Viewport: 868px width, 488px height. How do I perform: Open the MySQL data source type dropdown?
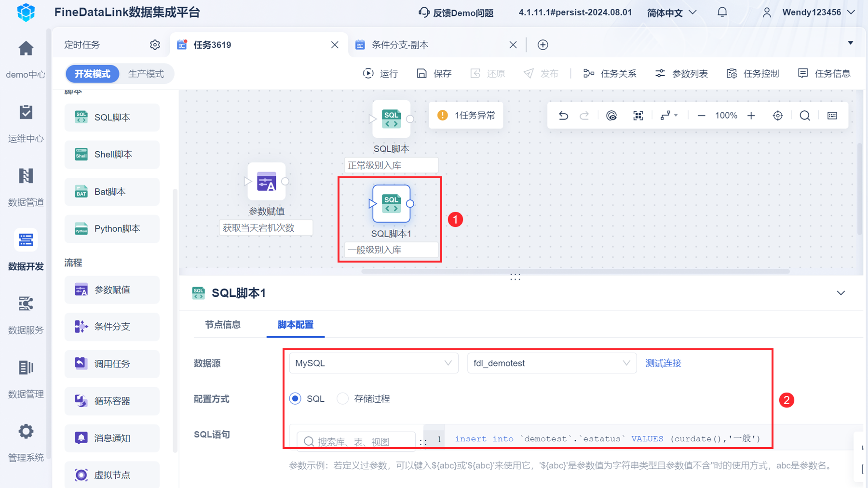click(x=374, y=363)
